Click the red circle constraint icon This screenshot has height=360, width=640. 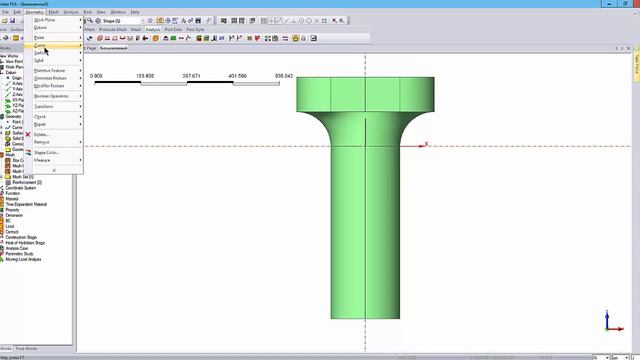tap(100, 38)
